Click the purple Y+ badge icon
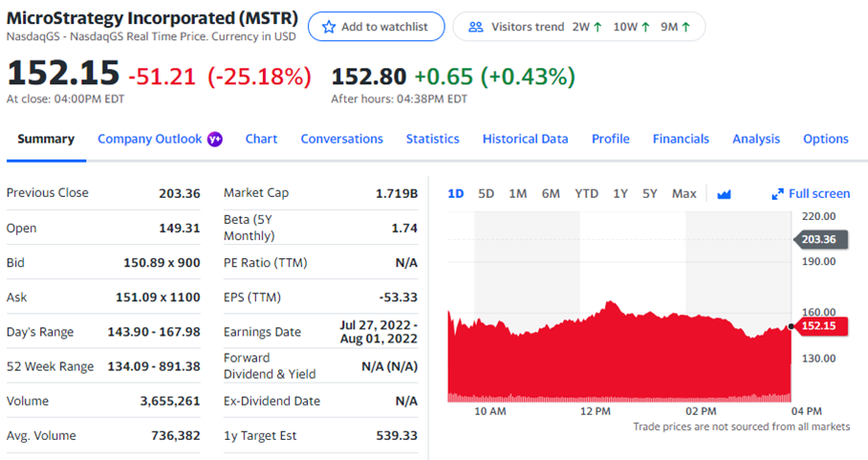Viewport: 868px width, 460px height. [215, 140]
